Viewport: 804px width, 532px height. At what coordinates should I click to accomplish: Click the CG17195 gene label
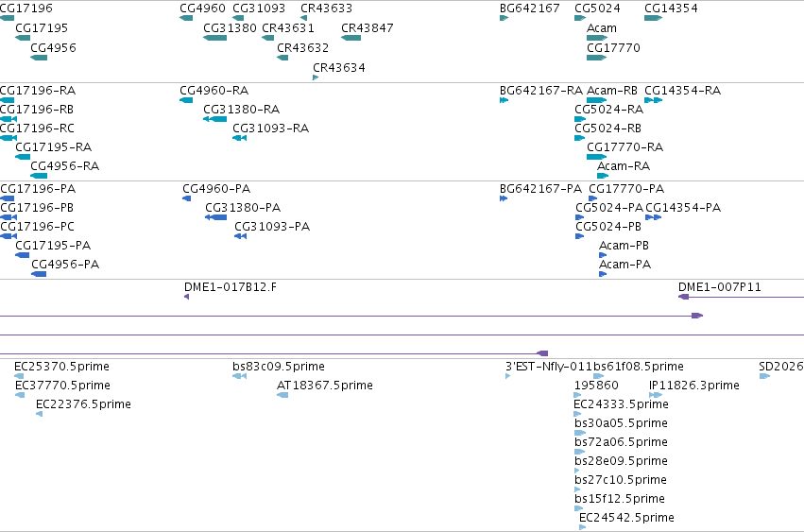coord(42,27)
